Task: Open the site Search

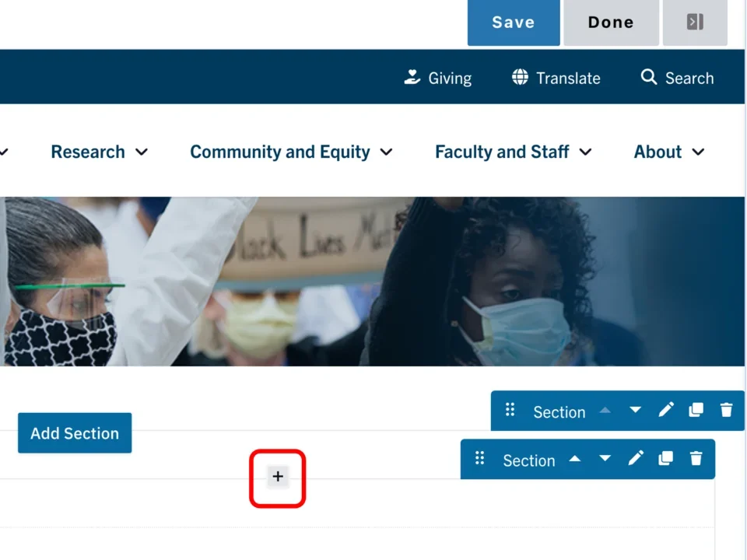Action: coord(677,78)
